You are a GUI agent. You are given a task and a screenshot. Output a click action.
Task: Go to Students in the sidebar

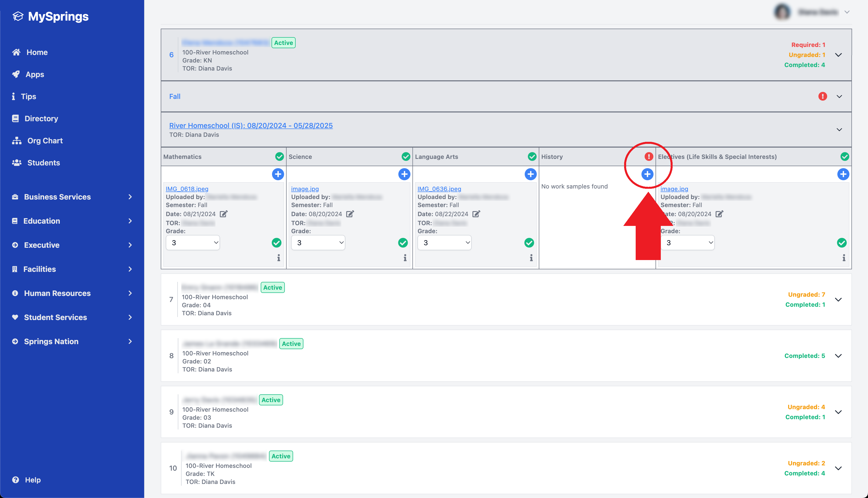pyautogui.click(x=43, y=163)
